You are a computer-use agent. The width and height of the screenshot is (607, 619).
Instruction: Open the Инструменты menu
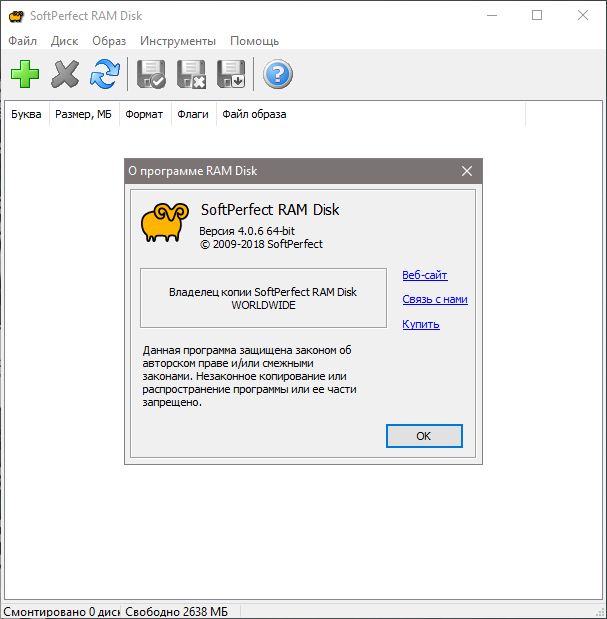178,41
